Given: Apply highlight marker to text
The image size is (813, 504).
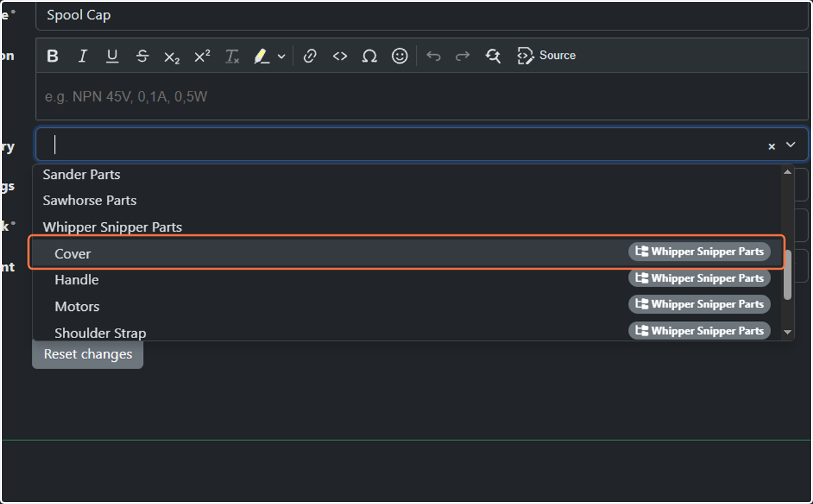Looking at the screenshot, I should tap(262, 56).
